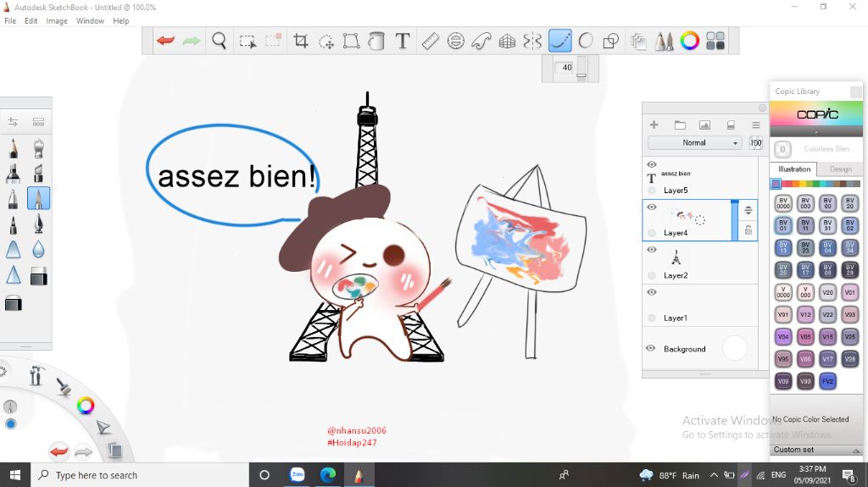Open the Color Wheel editor in toolbar
Image resolution: width=868 pixels, height=487 pixels.
coord(690,41)
